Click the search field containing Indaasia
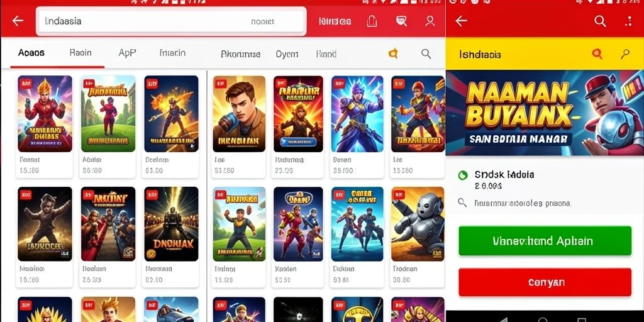The width and height of the screenshot is (644, 322). point(172,21)
